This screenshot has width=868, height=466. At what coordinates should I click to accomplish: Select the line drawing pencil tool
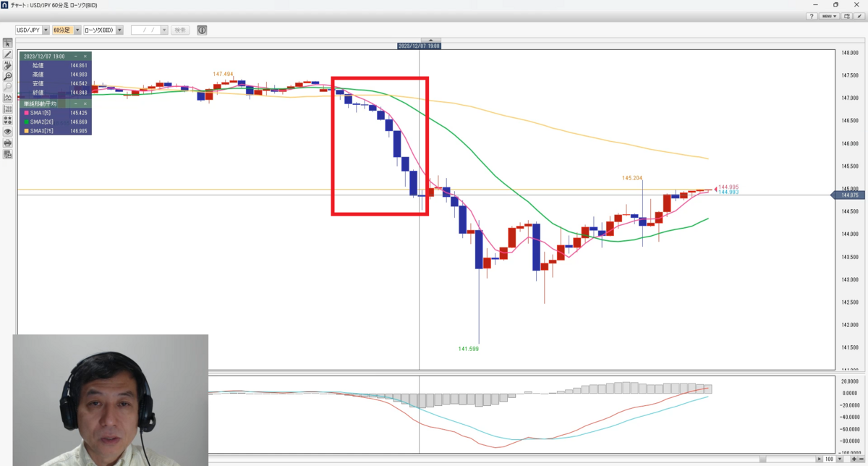point(8,54)
